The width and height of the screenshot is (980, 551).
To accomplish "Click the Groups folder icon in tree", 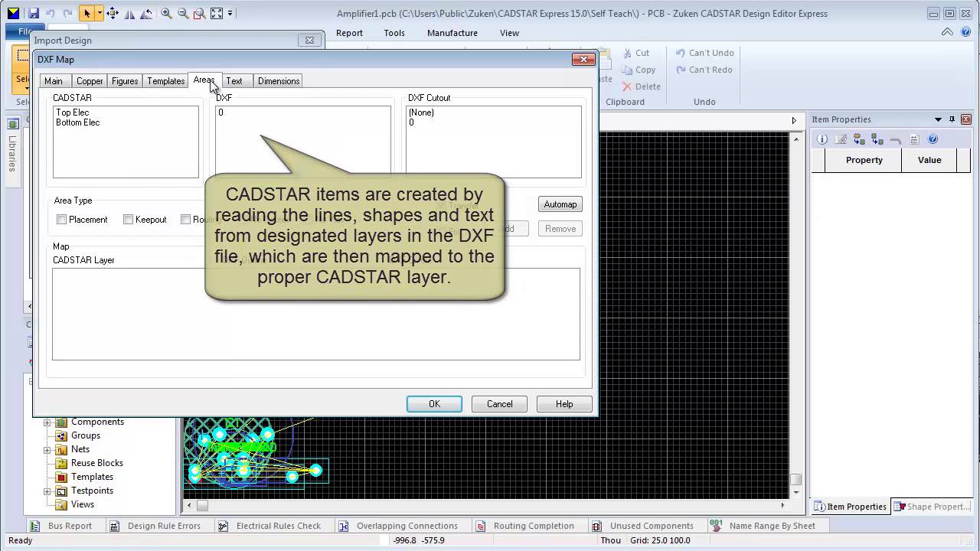I will (61, 435).
